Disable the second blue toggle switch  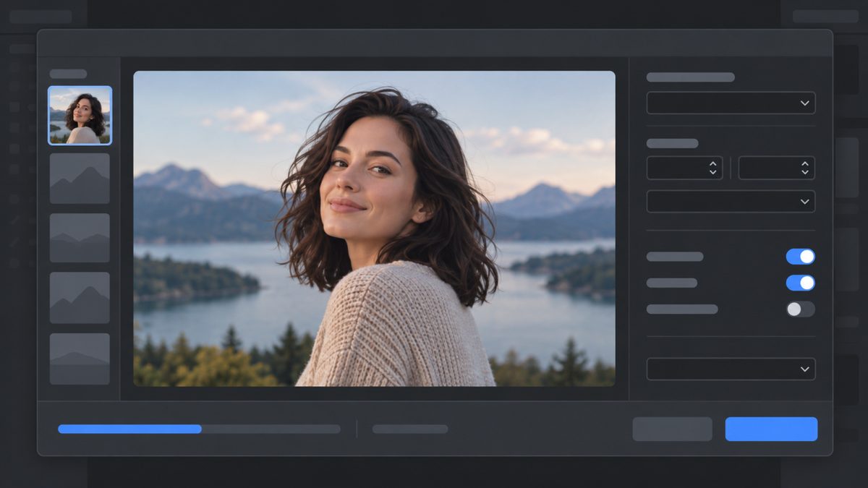(x=801, y=283)
